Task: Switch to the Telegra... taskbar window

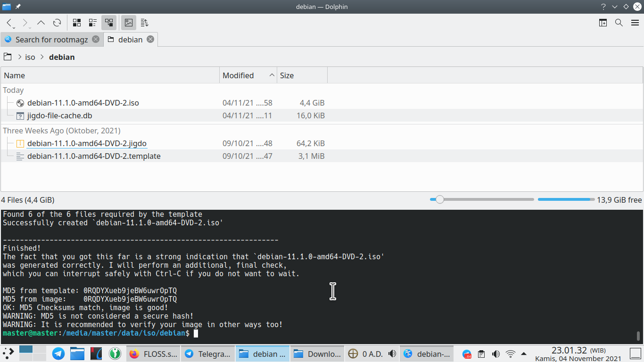Action: coord(208,354)
